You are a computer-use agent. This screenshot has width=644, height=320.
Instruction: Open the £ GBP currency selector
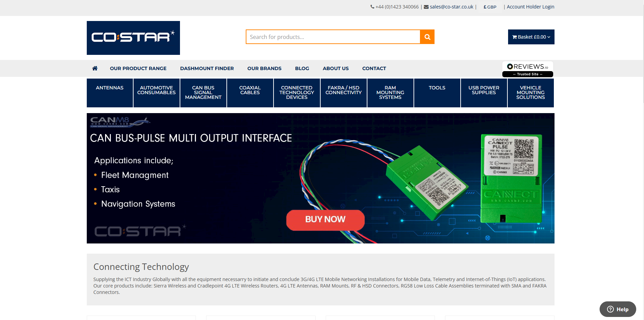click(x=490, y=6)
